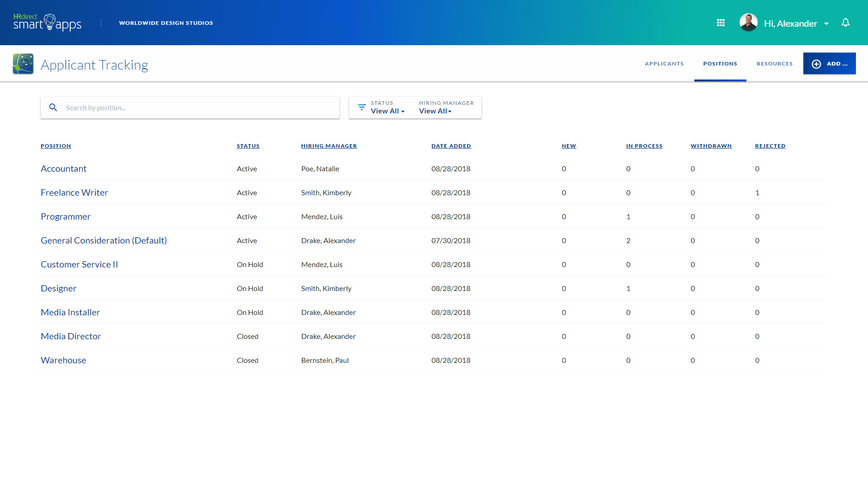868x488 pixels.
Task: Click hiring manager Poe, Natalie
Action: pyautogui.click(x=320, y=169)
